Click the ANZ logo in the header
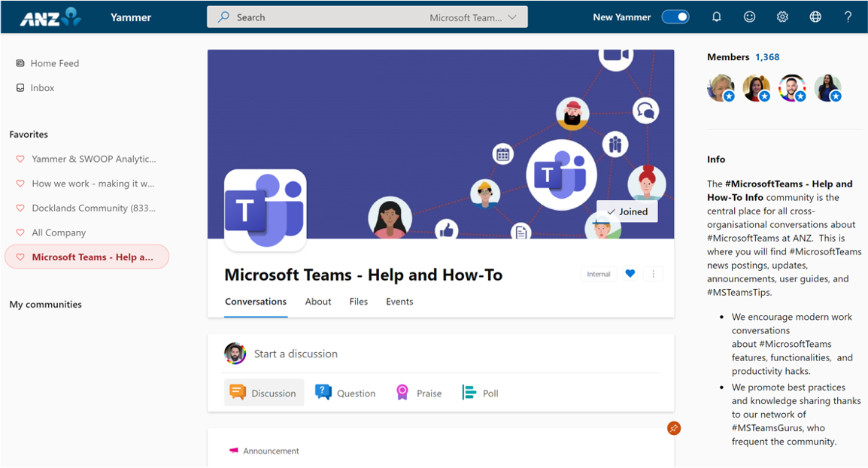868x468 pixels. (50, 17)
